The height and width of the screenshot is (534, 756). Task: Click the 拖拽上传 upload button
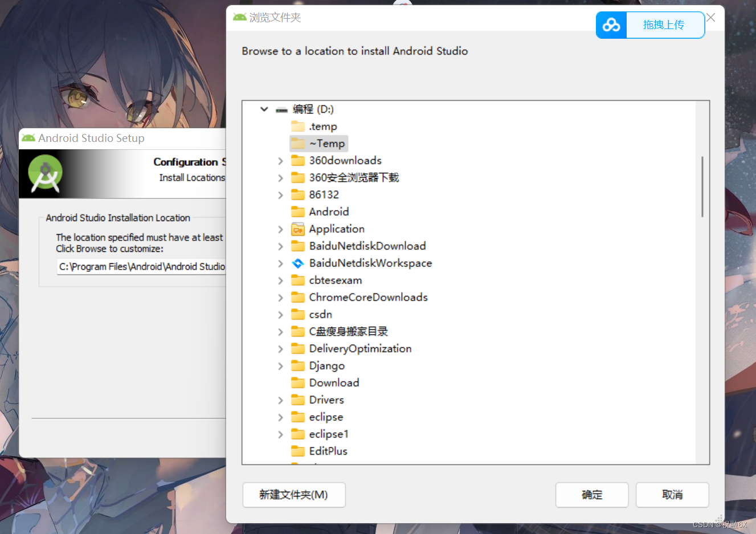click(x=664, y=25)
